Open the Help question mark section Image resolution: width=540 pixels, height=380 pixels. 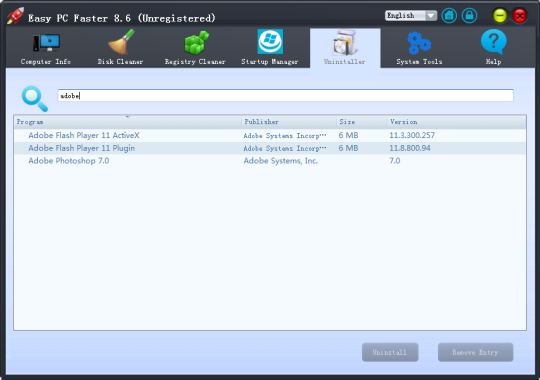tap(494, 48)
